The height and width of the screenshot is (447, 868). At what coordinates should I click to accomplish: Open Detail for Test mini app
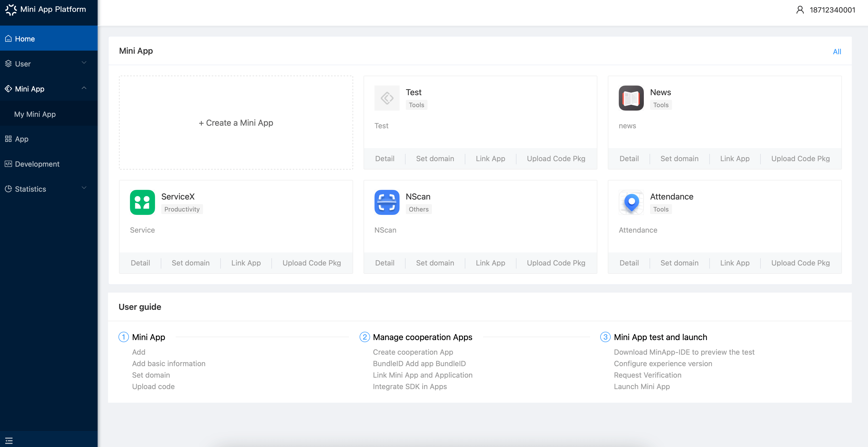385,159
